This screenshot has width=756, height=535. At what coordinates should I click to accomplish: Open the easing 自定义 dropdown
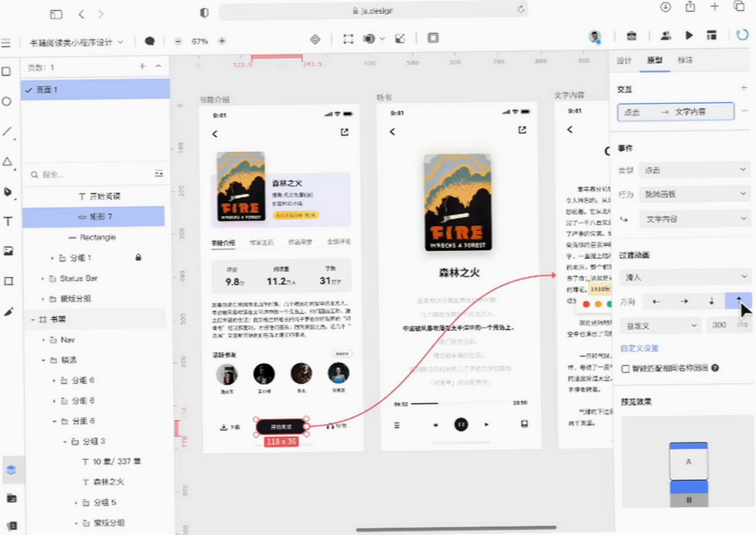(x=660, y=326)
